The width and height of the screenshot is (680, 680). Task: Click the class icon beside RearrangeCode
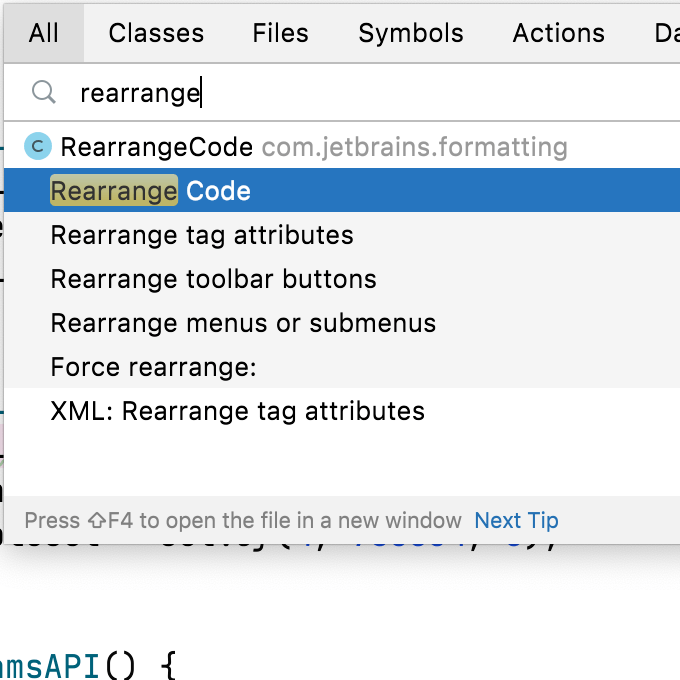point(38,147)
